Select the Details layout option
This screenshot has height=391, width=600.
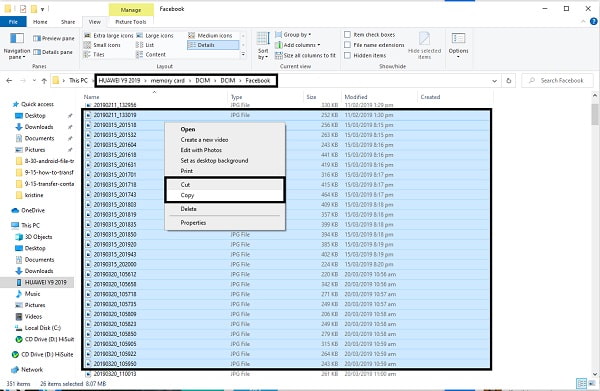click(213, 45)
